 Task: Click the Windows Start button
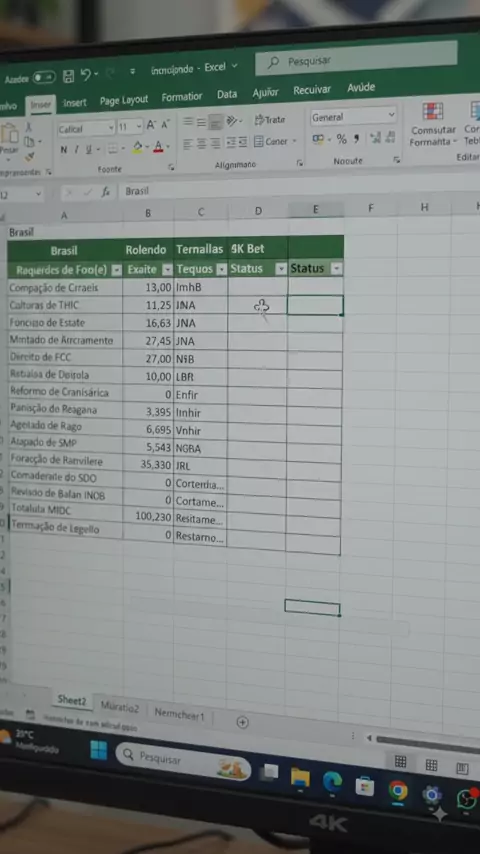tap(99, 750)
